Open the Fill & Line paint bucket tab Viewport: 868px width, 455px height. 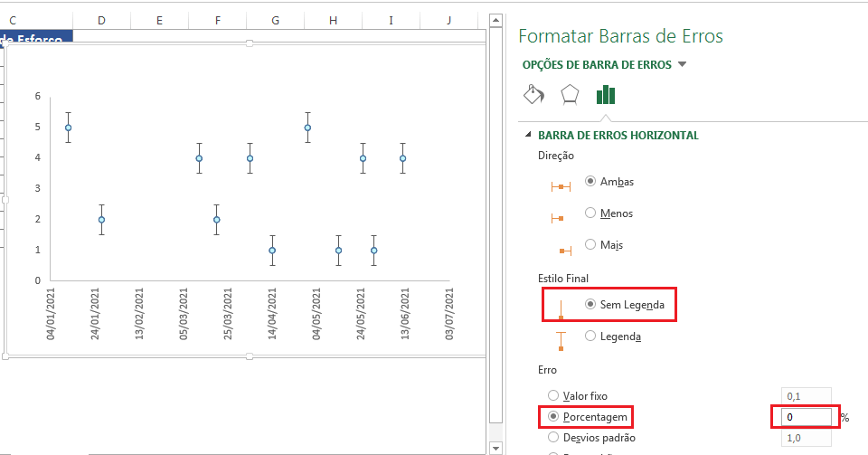tap(533, 95)
